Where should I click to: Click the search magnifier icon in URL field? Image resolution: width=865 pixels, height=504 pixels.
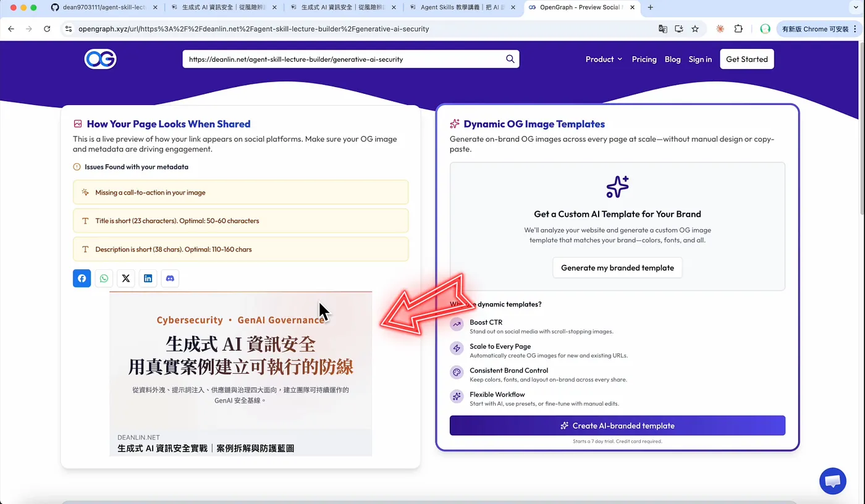(x=510, y=59)
